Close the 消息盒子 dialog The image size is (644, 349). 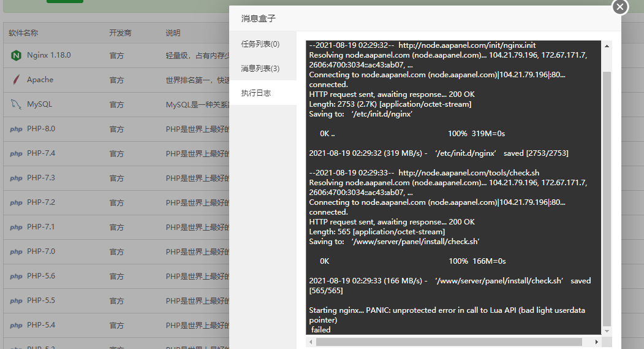pos(619,7)
